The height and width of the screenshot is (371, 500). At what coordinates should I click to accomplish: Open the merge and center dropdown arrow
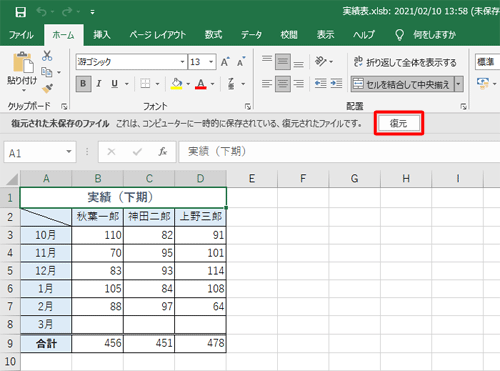click(x=459, y=84)
